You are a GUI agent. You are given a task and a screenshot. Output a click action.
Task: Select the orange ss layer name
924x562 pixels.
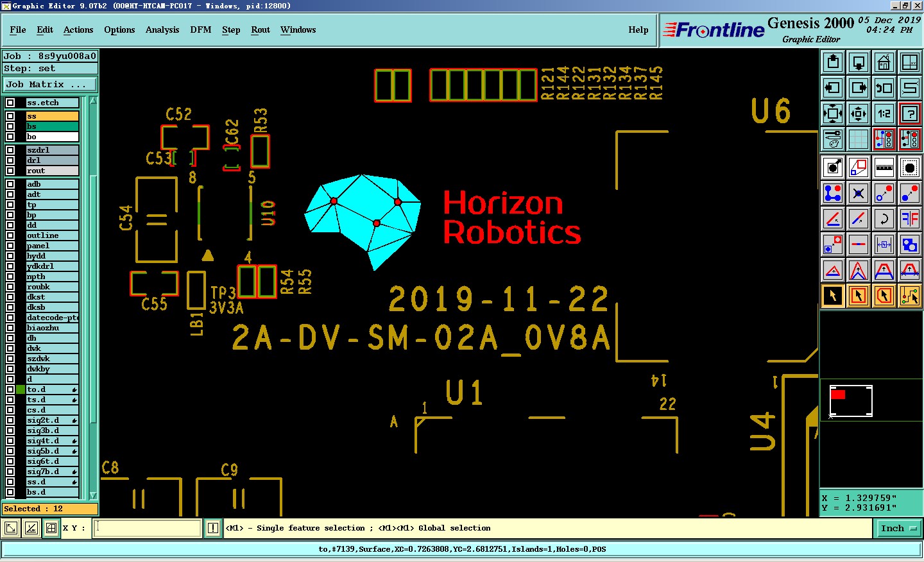pos(53,116)
